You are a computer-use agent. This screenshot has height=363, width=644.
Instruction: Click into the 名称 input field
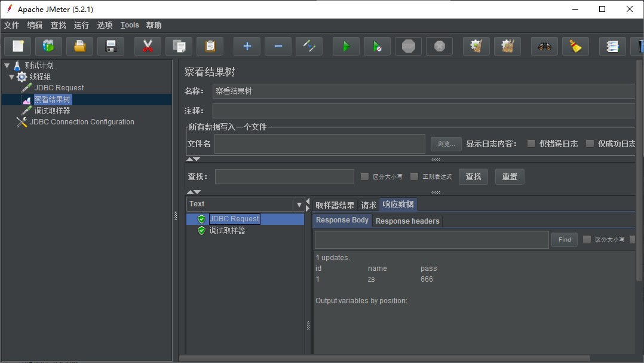pyautogui.click(x=424, y=91)
